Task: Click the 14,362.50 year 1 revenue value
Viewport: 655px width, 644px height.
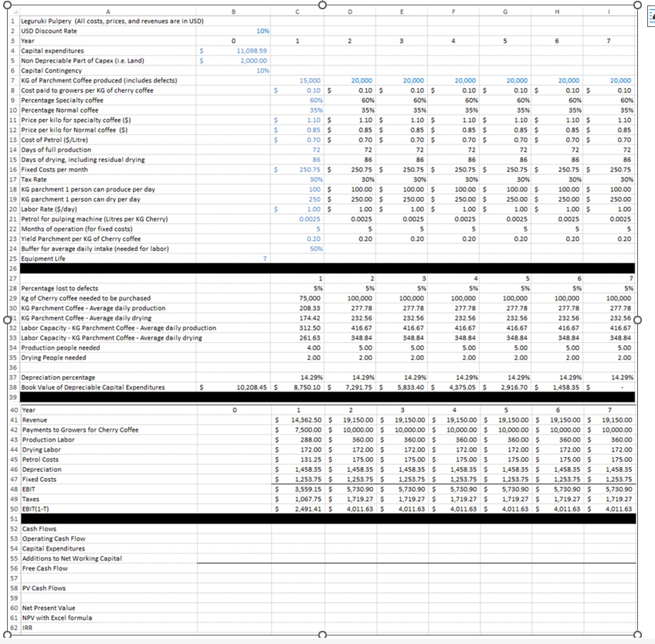Action: [x=306, y=420]
